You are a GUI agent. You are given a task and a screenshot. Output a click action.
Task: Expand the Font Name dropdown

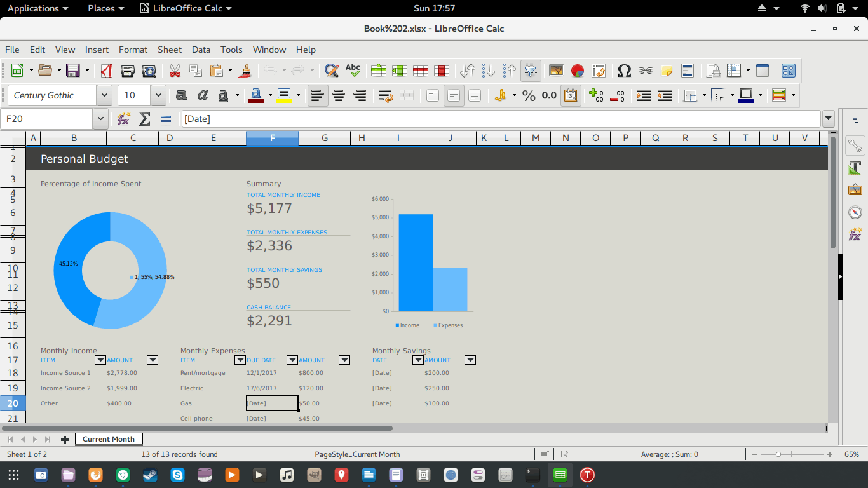pyautogui.click(x=105, y=95)
